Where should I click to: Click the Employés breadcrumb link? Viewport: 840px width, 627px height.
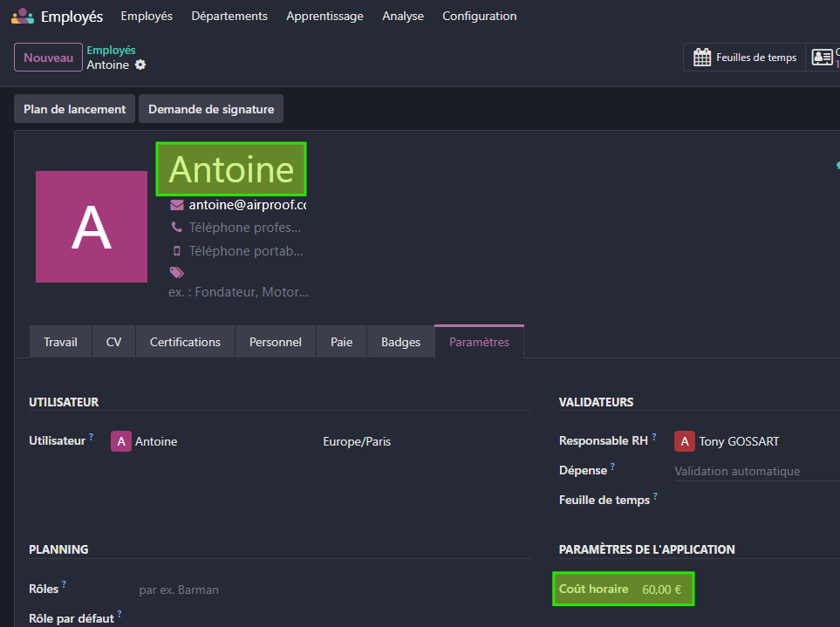(x=111, y=51)
